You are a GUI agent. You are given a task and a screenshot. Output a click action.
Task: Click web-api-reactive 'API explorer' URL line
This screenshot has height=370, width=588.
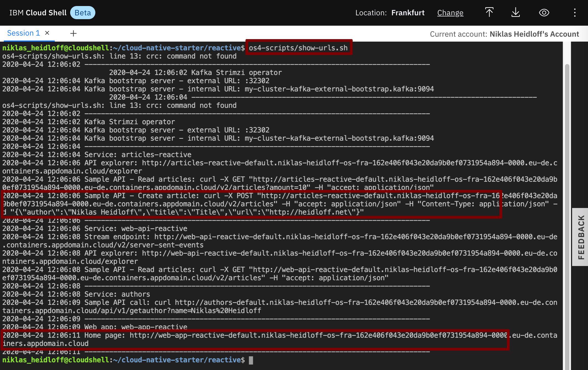pyautogui.click(x=280, y=257)
